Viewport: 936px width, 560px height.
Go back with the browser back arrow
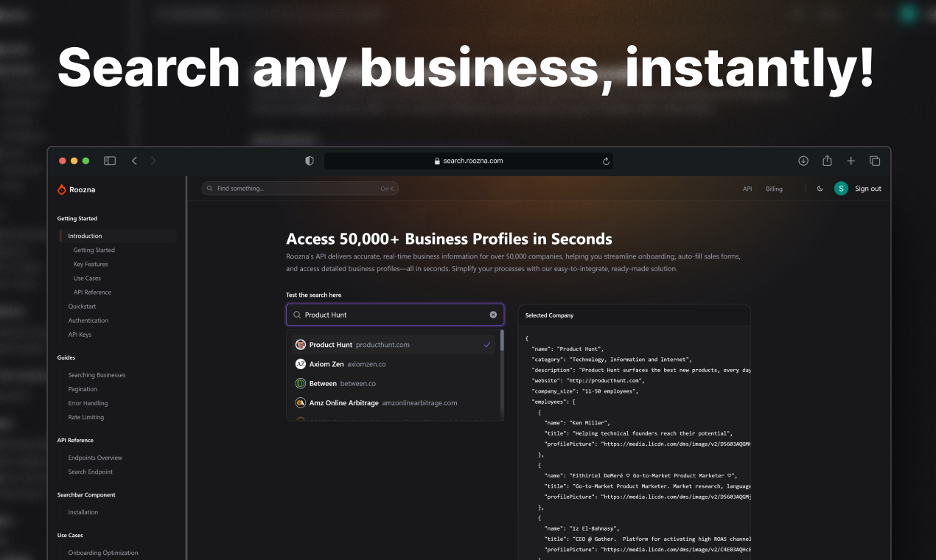tap(134, 161)
